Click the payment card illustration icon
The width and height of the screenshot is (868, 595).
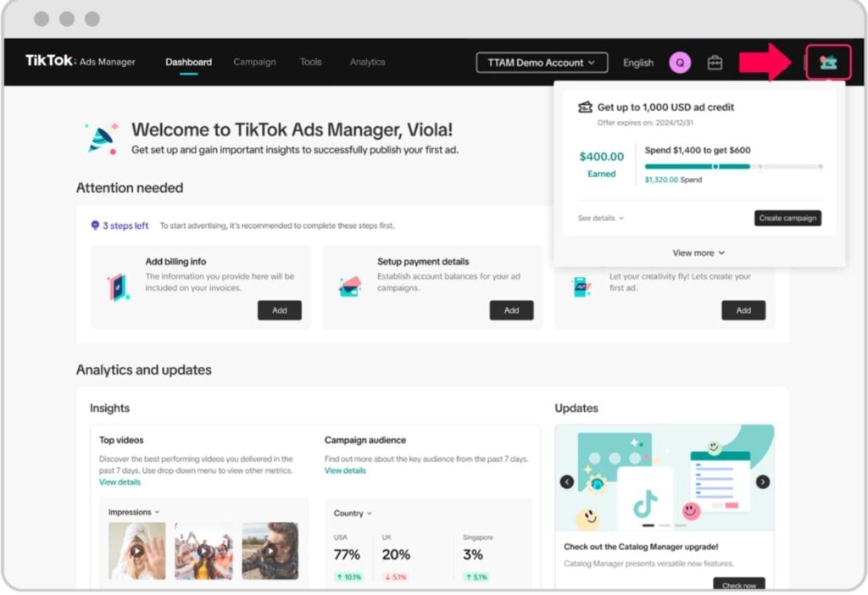tap(350, 286)
